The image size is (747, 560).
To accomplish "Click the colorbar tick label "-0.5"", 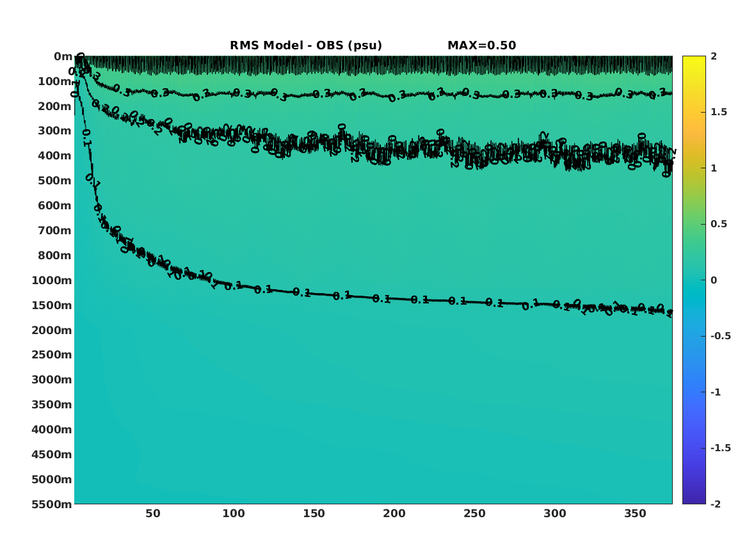I will 721,336.
